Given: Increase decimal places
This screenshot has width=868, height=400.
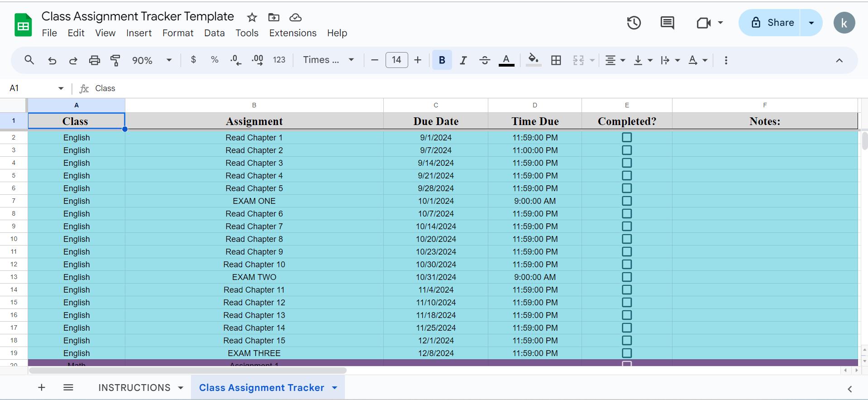Looking at the screenshot, I should pyautogui.click(x=257, y=60).
